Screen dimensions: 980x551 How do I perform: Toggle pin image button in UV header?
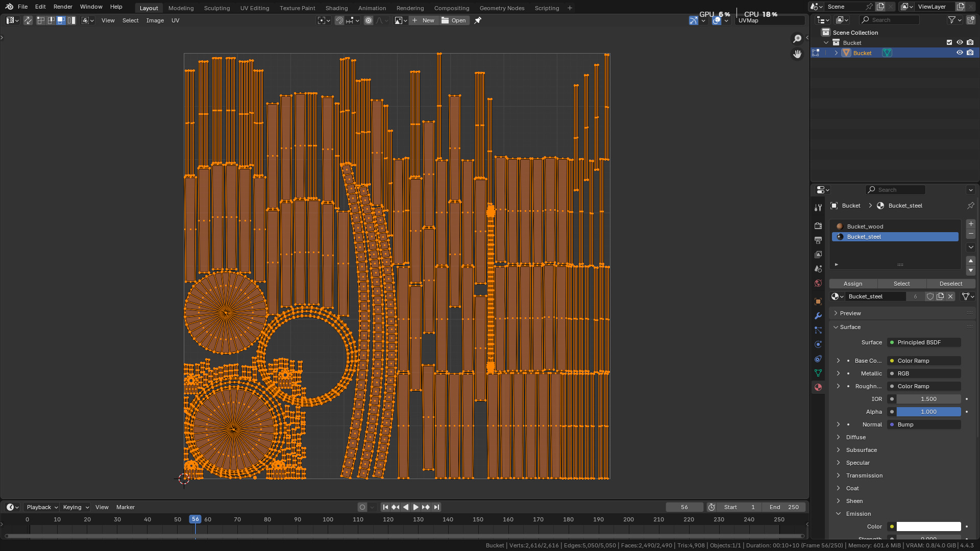point(478,20)
